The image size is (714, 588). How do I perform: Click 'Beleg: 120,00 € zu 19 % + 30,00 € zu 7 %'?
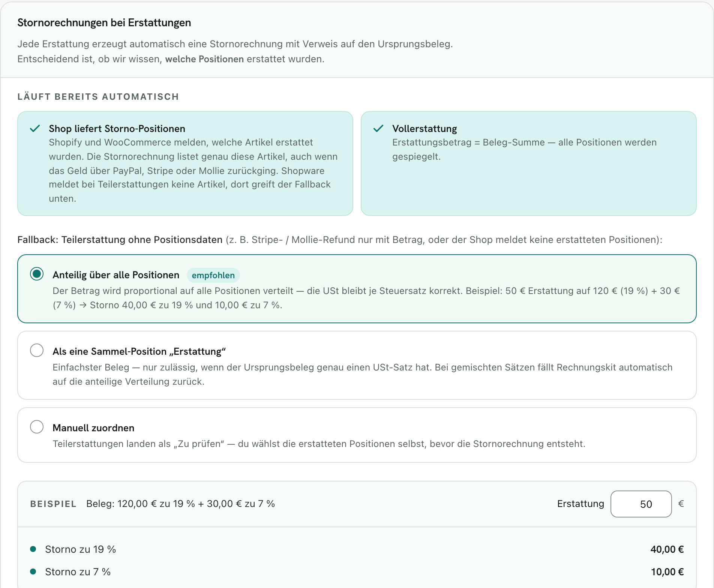tap(180, 504)
